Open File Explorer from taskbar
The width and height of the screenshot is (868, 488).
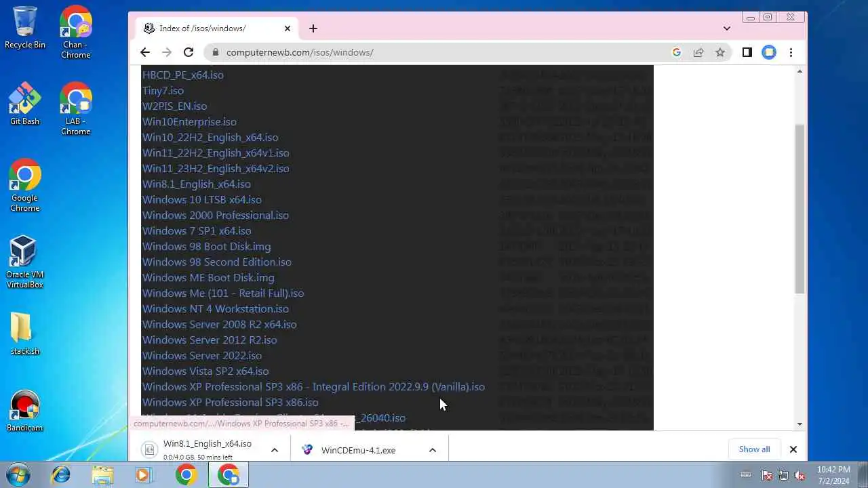coord(102,474)
